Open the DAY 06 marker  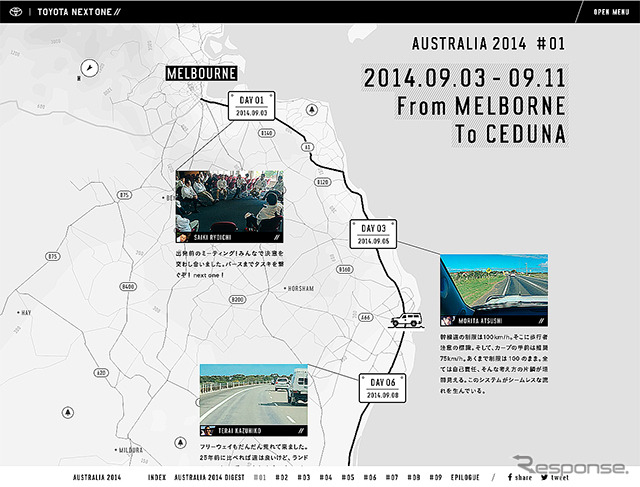(382, 388)
